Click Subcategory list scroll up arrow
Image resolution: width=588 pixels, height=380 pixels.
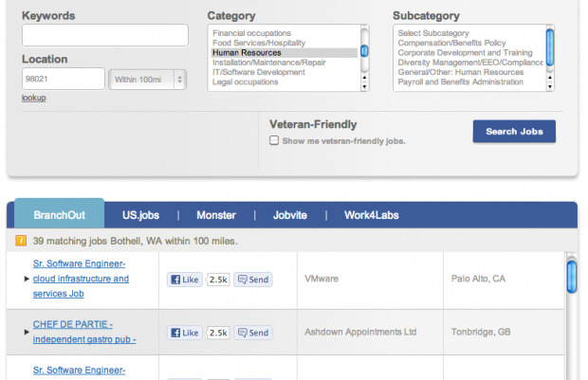tap(550, 78)
